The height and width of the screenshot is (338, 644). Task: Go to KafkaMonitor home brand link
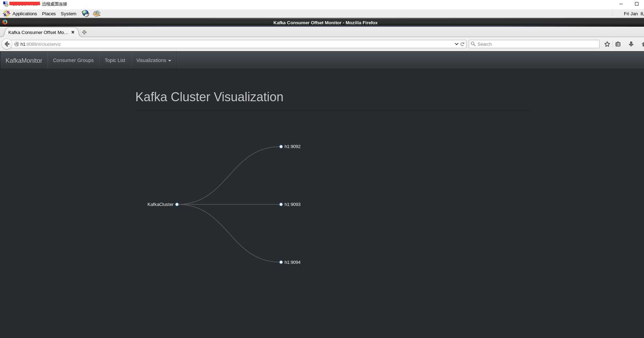tap(24, 60)
